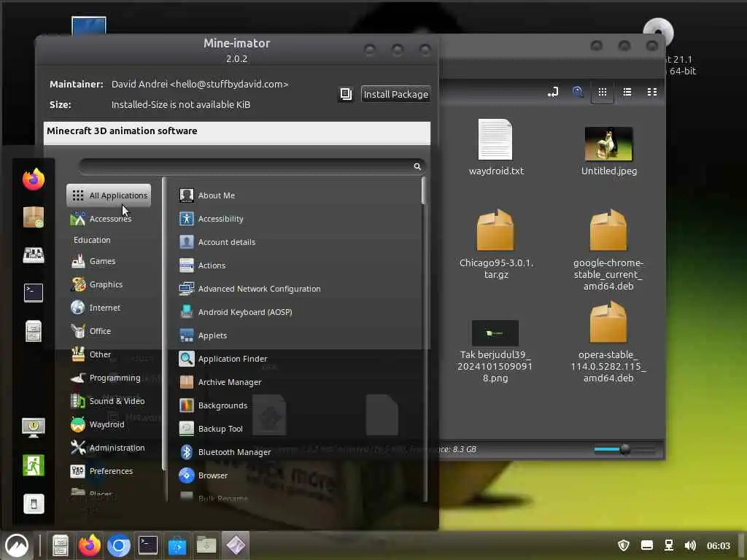This screenshot has height=560, width=747.
Task: Click the volume icon in system tray
Action: click(690, 545)
